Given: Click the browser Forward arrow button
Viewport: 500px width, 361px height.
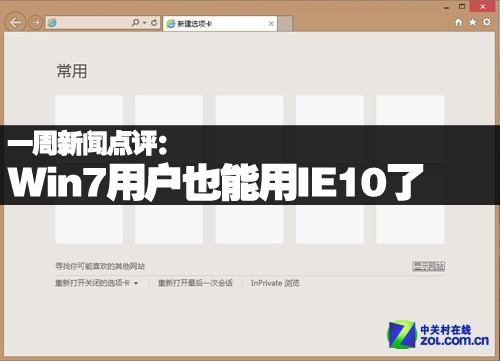Looking at the screenshot, I should [35, 23].
